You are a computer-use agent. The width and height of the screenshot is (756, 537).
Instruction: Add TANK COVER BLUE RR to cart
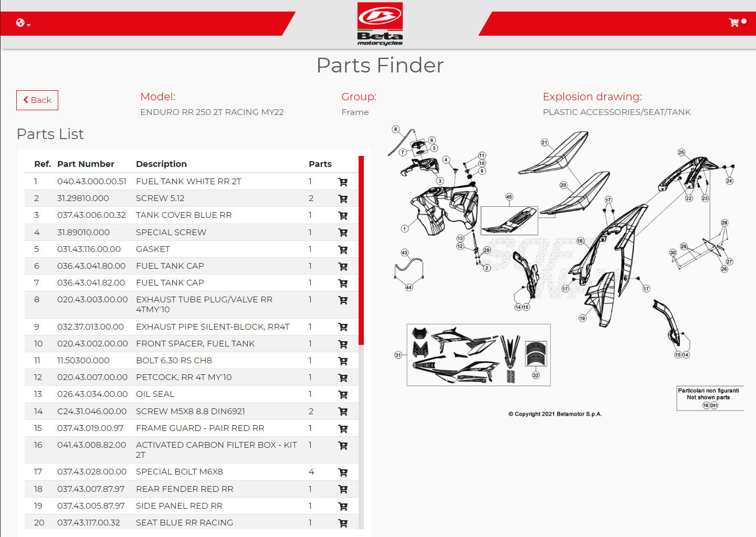(x=343, y=216)
